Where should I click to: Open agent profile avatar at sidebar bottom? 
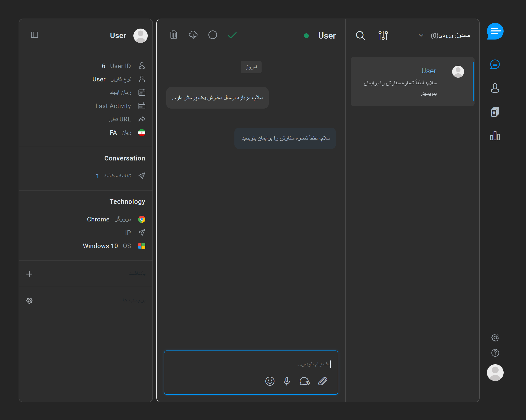pyautogui.click(x=495, y=372)
